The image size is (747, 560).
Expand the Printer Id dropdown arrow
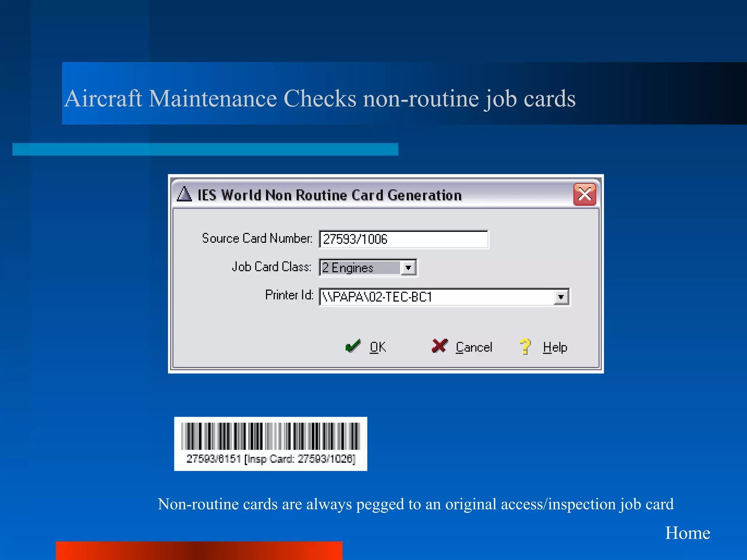561,297
